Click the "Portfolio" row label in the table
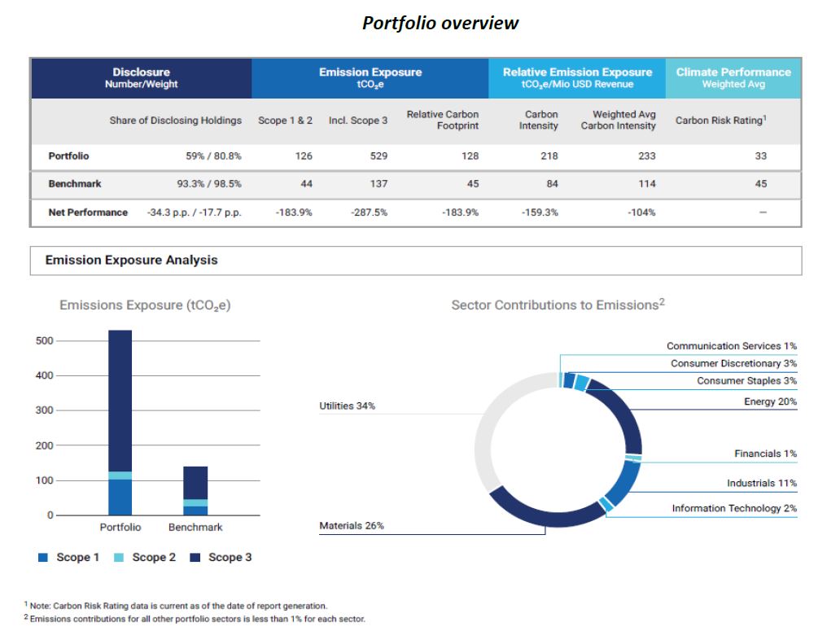Screen dimensions: 840x640 pyautogui.click(x=68, y=156)
